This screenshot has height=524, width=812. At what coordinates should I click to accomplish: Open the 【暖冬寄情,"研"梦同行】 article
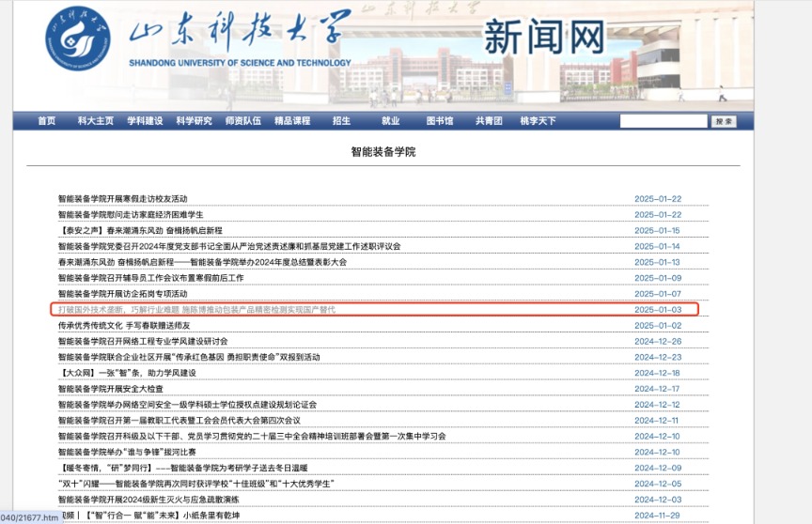[182, 468]
